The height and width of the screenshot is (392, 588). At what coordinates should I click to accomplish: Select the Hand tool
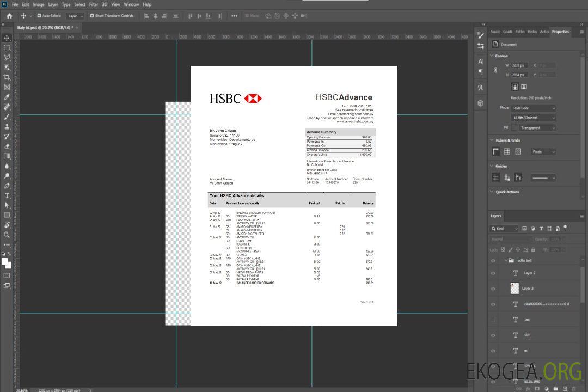coord(7,225)
